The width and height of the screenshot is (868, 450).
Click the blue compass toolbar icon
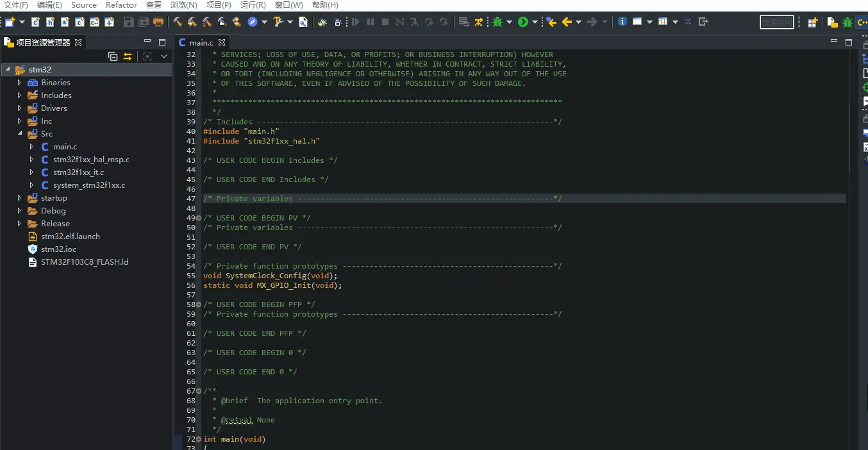coord(253,22)
